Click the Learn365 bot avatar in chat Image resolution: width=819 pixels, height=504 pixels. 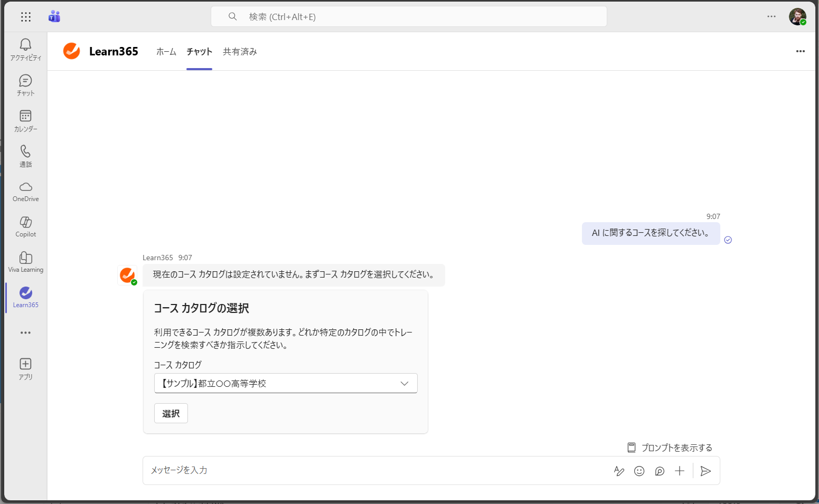pyautogui.click(x=127, y=275)
